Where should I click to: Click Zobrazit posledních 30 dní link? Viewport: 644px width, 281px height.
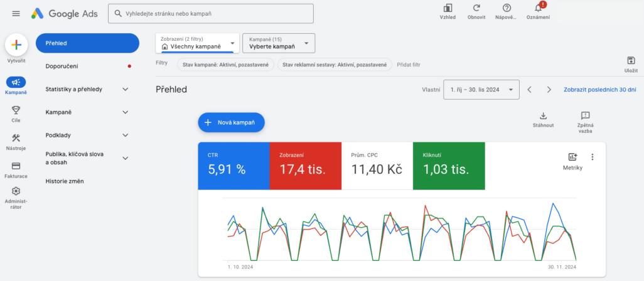pos(599,90)
